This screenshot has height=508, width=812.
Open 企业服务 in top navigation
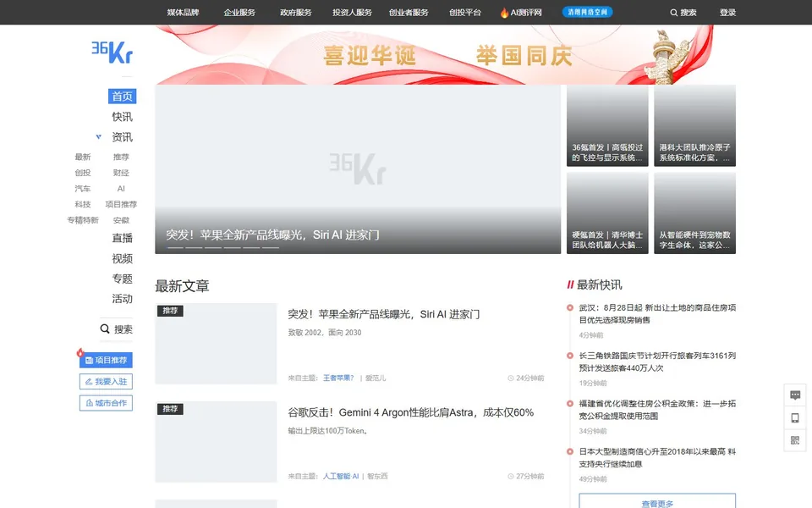[239, 13]
